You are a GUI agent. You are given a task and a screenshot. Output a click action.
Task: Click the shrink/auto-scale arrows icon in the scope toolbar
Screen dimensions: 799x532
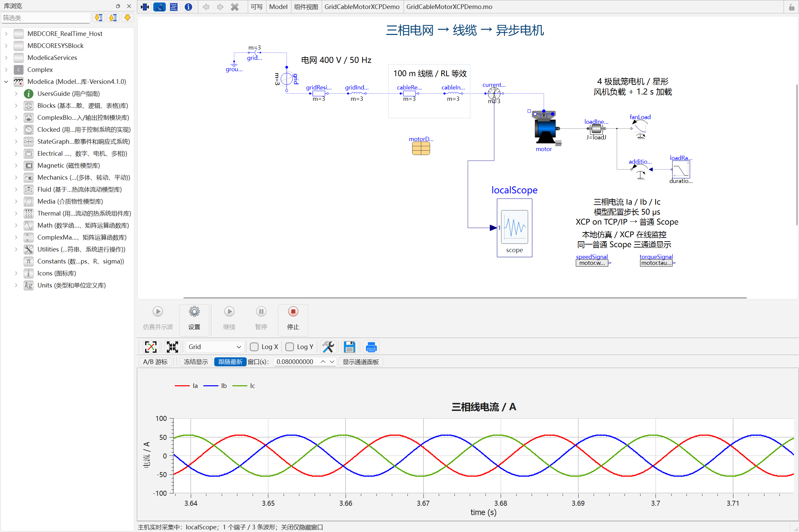(x=172, y=347)
